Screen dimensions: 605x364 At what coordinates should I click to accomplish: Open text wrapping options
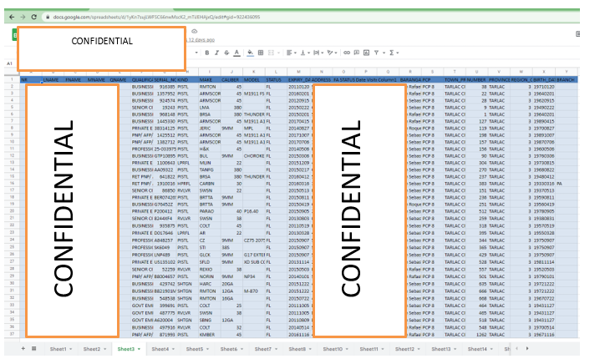pos(318,53)
